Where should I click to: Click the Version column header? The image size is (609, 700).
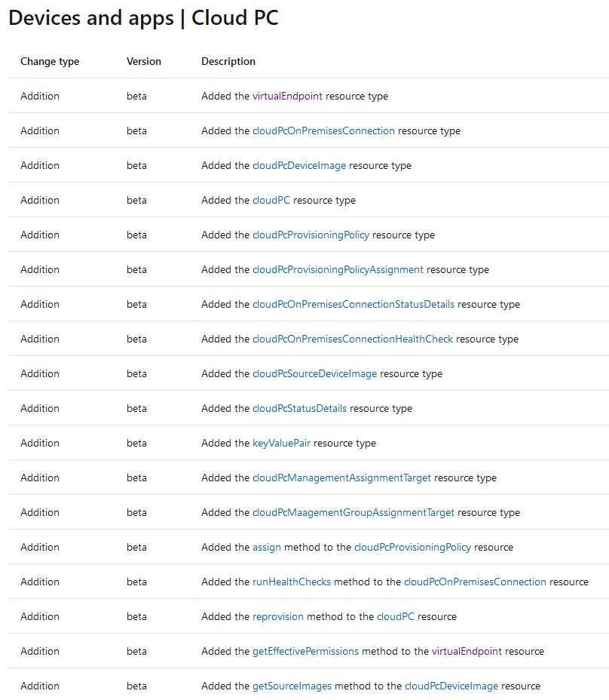click(x=142, y=61)
